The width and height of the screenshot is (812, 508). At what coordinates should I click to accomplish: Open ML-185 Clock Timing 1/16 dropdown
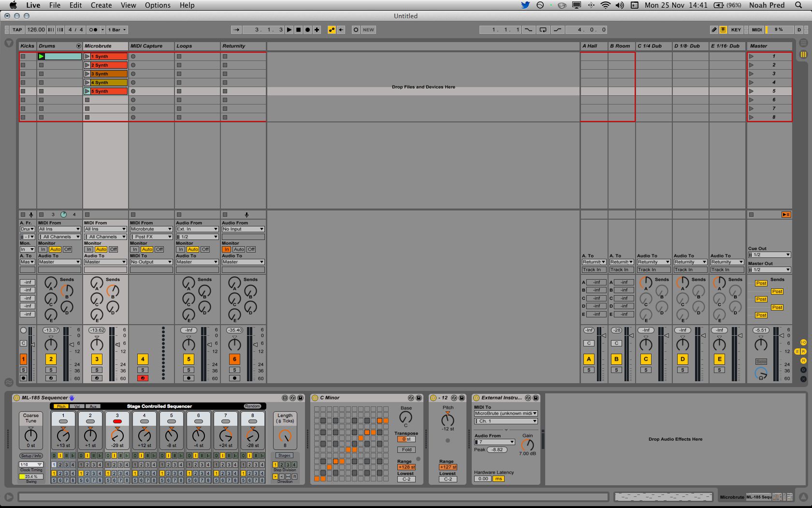coord(31,464)
